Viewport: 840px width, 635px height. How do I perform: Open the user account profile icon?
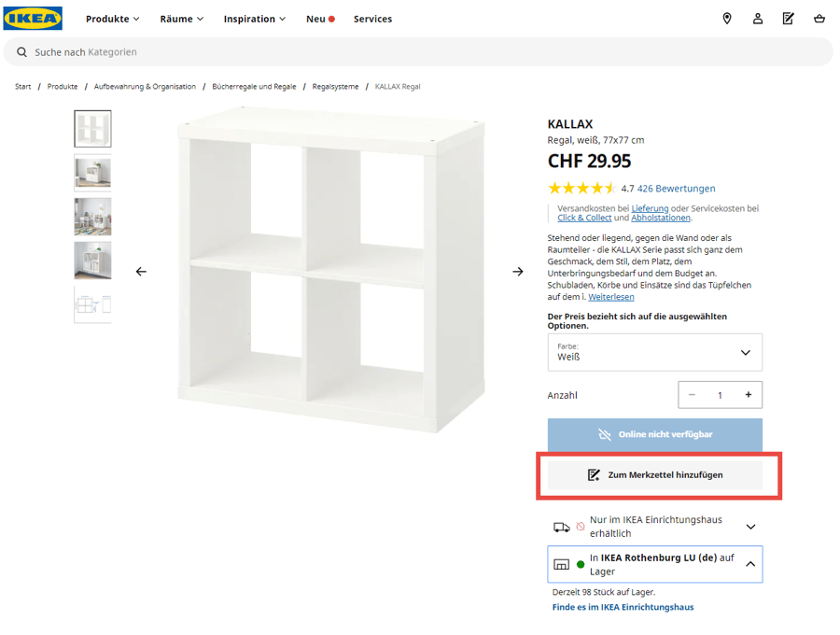pos(757,18)
